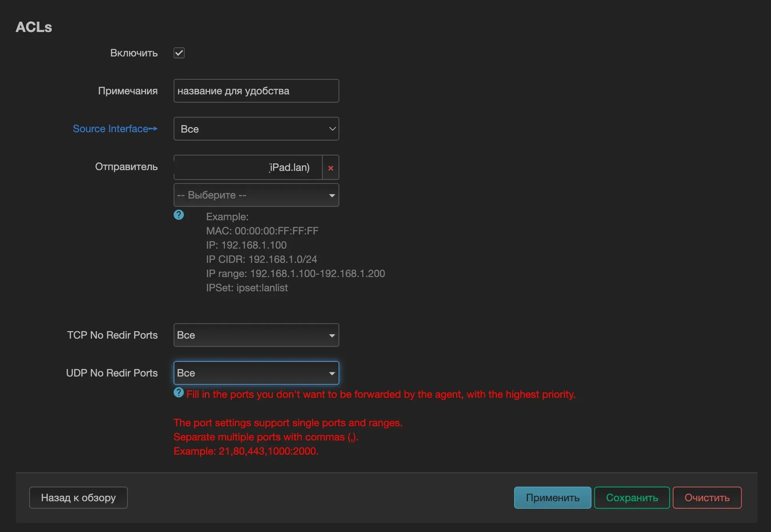Click the Назад к обзору button

pos(79,498)
